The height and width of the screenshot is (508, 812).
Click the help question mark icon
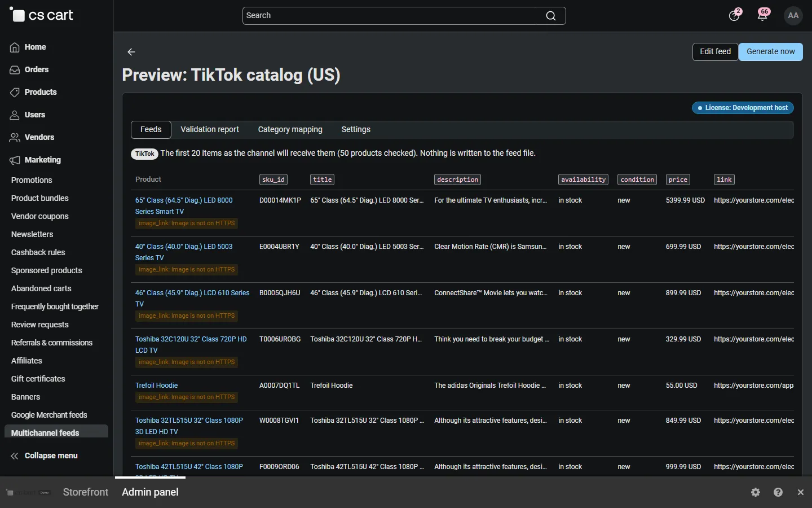(778, 492)
